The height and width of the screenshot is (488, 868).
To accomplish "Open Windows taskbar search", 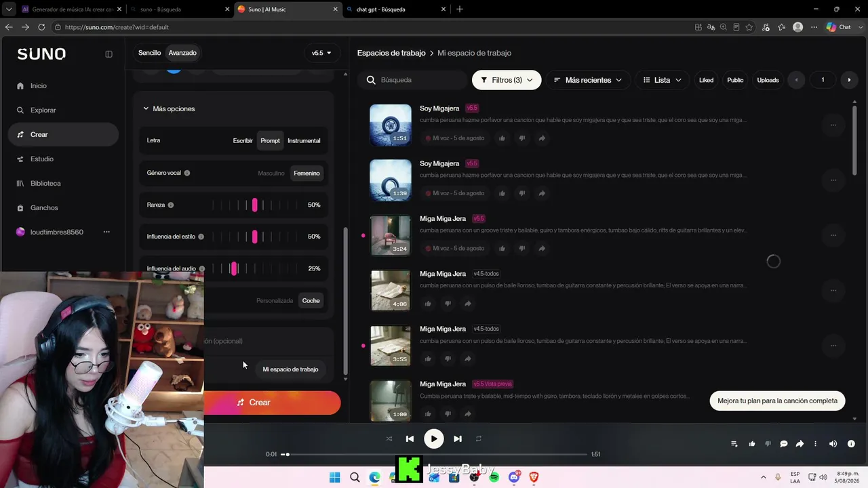I will 355,477.
